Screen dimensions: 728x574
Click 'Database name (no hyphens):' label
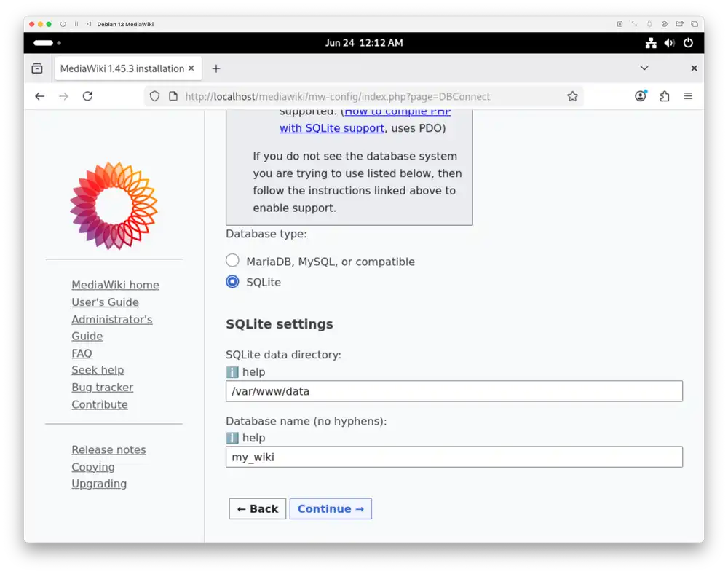306,421
